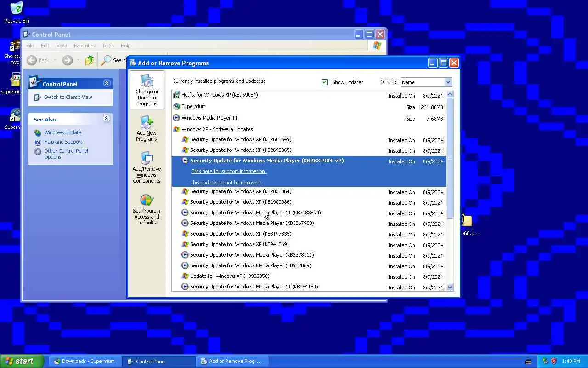Select Security Update KB3033890 for Media Player 11

coord(308,213)
